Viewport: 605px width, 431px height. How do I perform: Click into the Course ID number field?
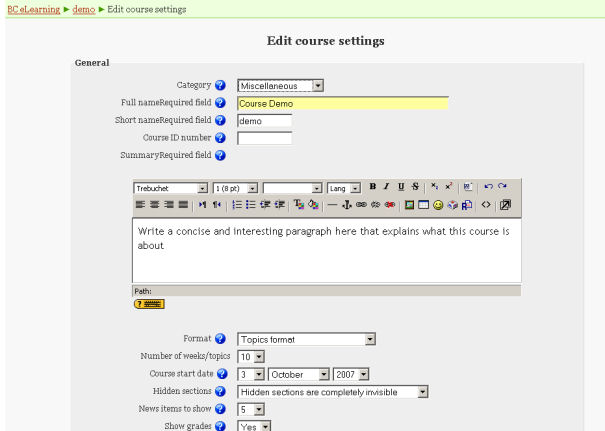pyautogui.click(x=264, y=138)
